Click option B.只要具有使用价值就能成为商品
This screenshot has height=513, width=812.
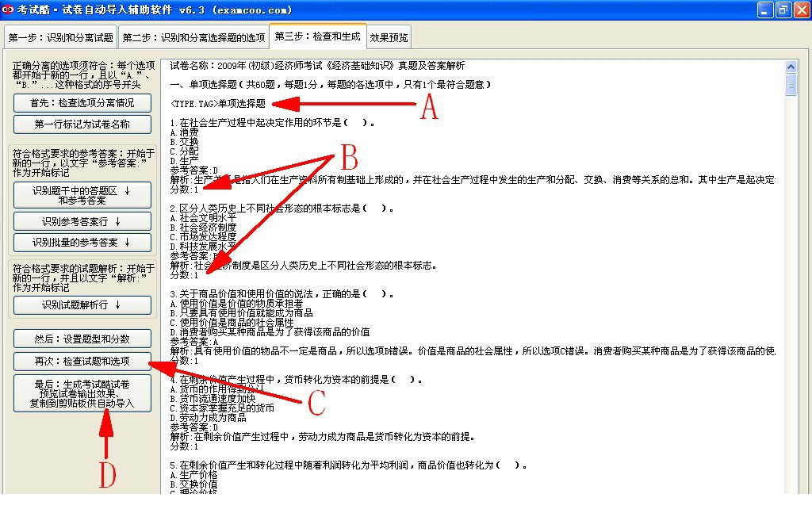click(x=241, y=313)
